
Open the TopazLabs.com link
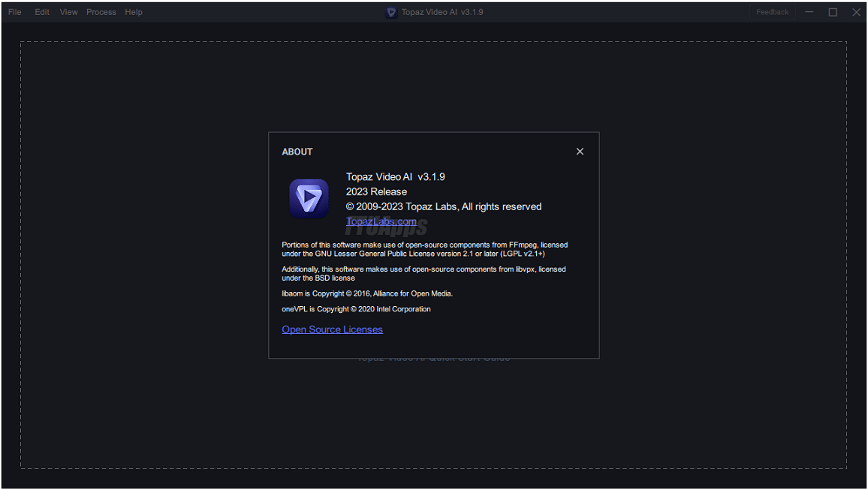(x=381, y=221)
